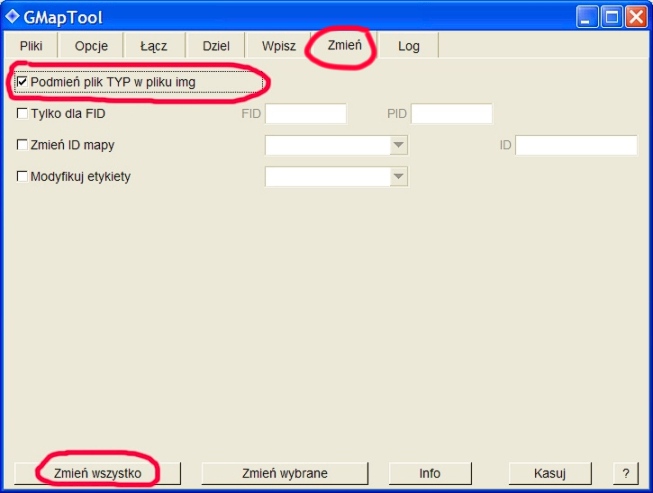Check the Modyfikuj etykiety option
Image resolution: width=653 pixels, height=493 pixels.
coord(22,177)
